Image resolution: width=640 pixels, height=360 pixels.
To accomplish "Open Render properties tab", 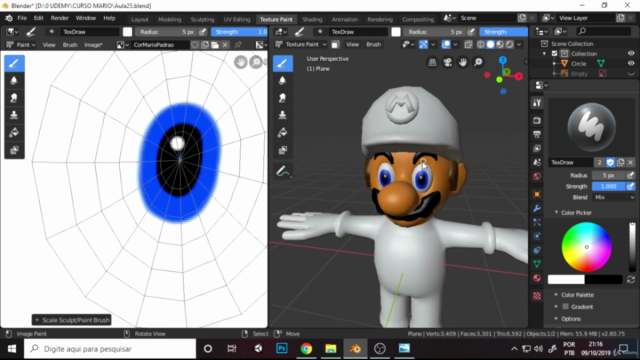I will point(537,120).
